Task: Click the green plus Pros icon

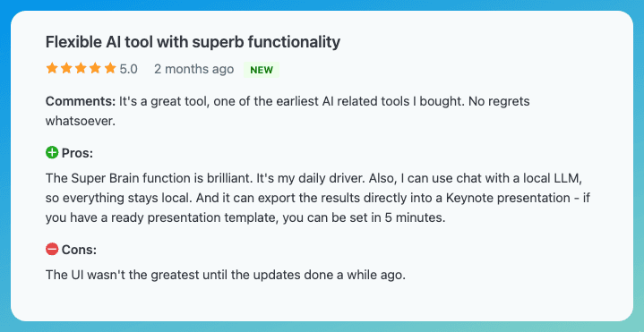Action: click(x=52, y=154)
